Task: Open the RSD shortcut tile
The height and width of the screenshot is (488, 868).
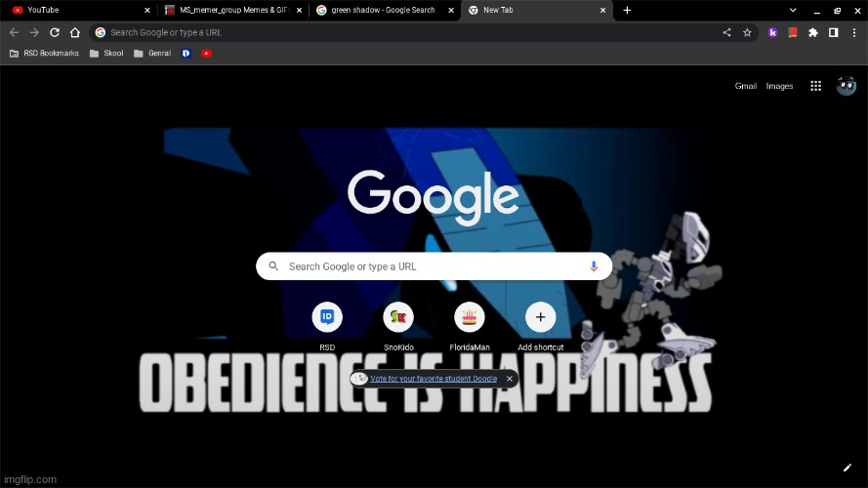Action: point(327,326)
